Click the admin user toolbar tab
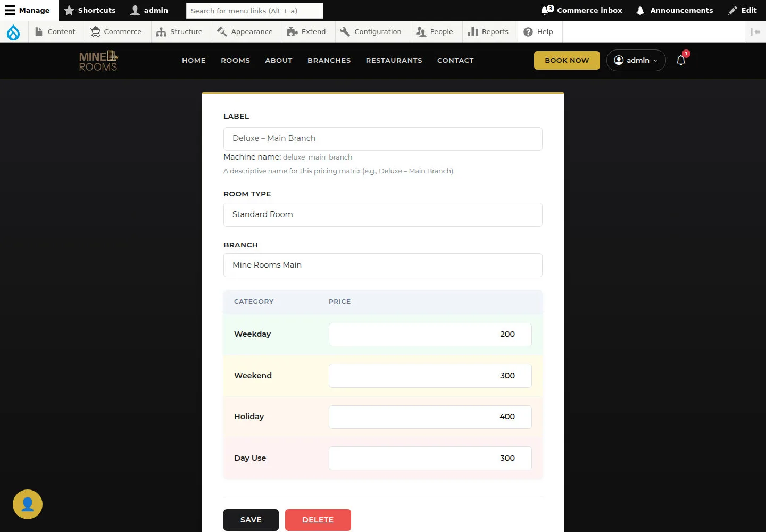The width and height of the screenshot is (766, 532). (x=149, y=10)
